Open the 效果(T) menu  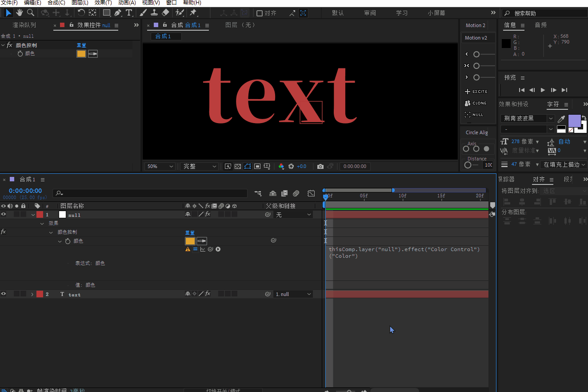[x=103, y=3]
